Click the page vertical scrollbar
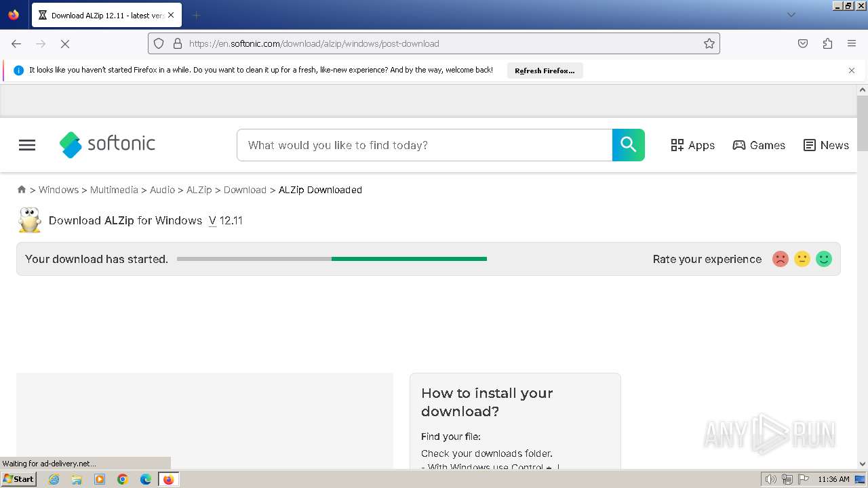The image size is (868, 488). [x=863, y=123]
